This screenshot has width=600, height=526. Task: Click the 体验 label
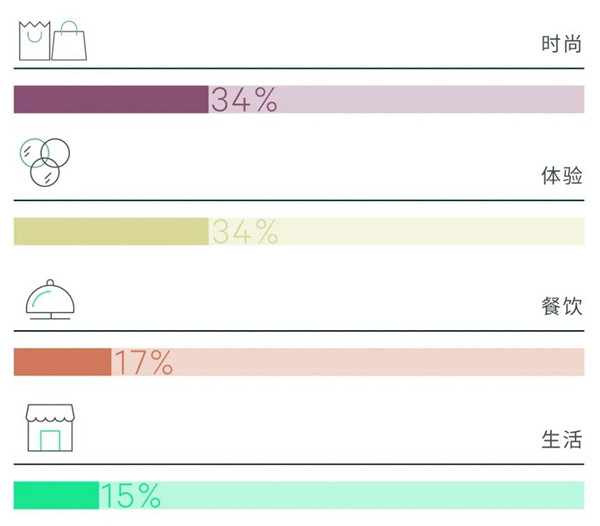(561, 176)
